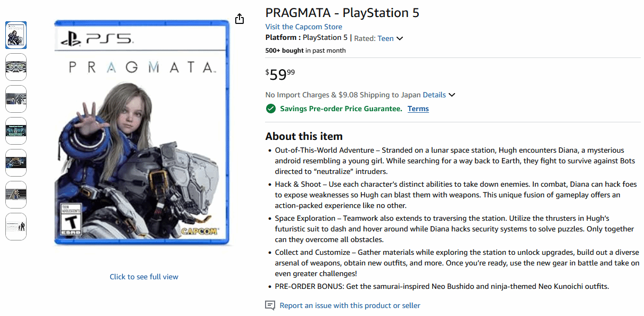Select the third product thumbnail
The width and height of the screenshot is (644, 316).
click(16, 99)
